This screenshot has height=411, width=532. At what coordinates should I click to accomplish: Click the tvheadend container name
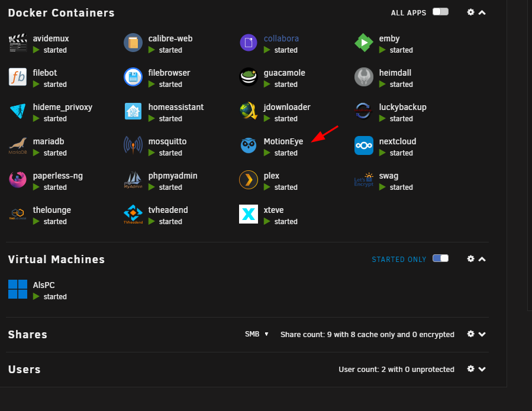[168, 210]
